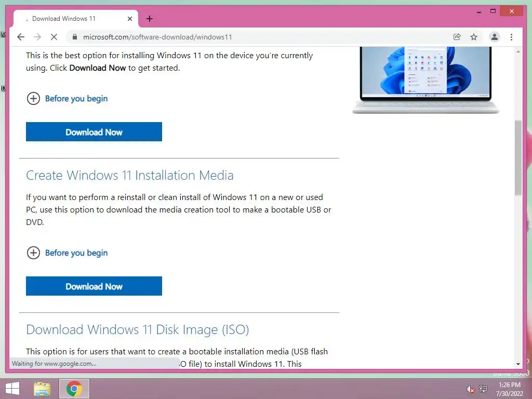Click the Chrome taskbar icon
Viewport: 532px width, 399px height.
pyautogui.click(x=74, y=389)
